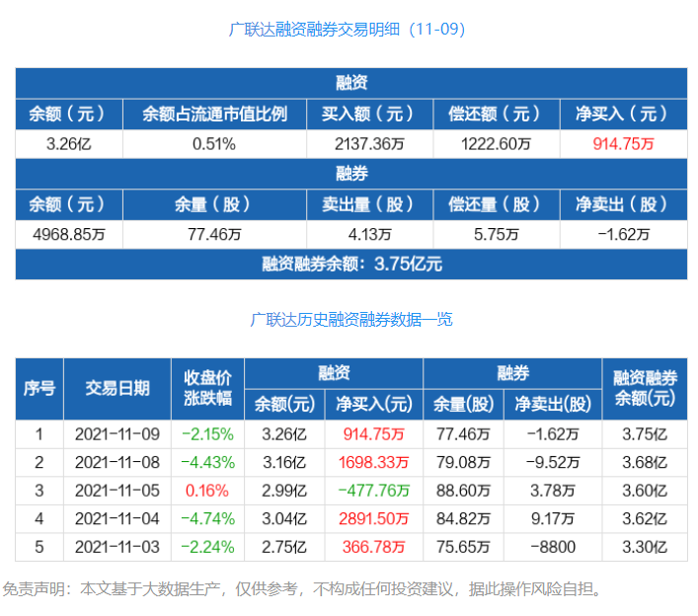Select the 2.99亿 balance cell

coord(284,491)
